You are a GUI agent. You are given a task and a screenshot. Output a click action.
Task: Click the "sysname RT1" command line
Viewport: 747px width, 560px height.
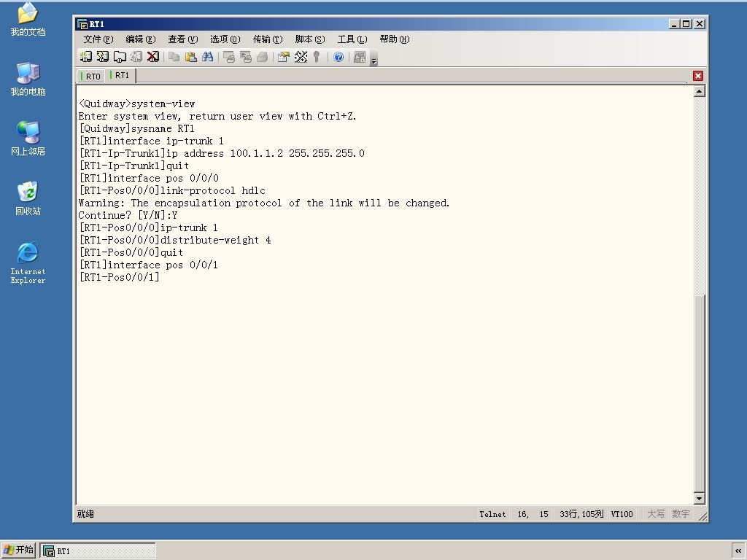(136, 128)
